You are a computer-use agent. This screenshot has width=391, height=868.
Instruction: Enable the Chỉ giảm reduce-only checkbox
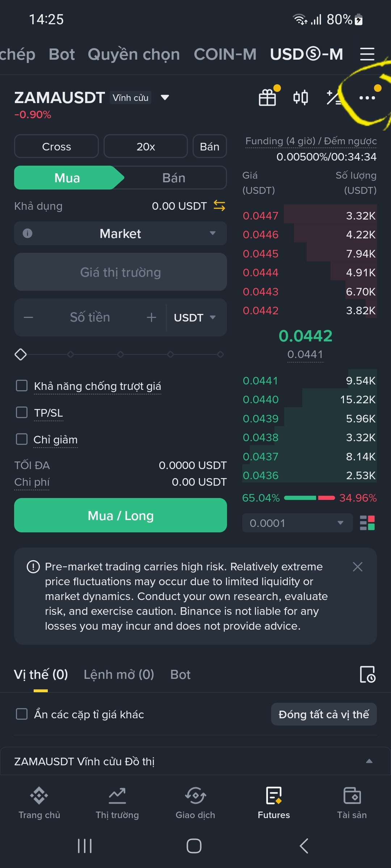tap(22, 439)
